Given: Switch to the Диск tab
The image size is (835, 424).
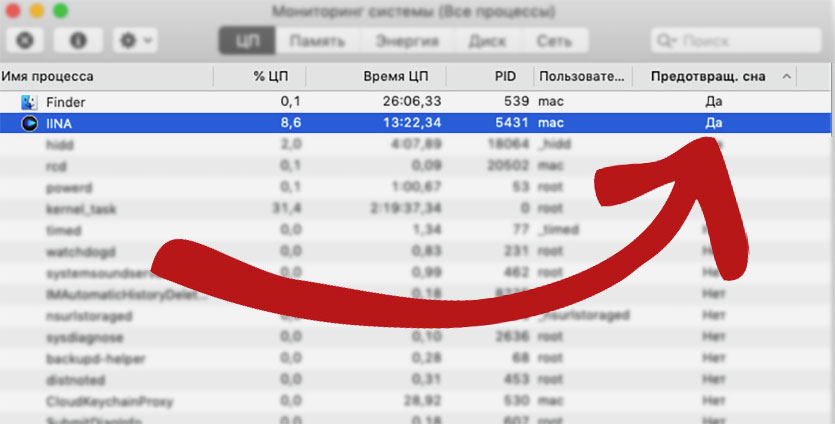Looking at the screenshot, I should pos(489,41).
